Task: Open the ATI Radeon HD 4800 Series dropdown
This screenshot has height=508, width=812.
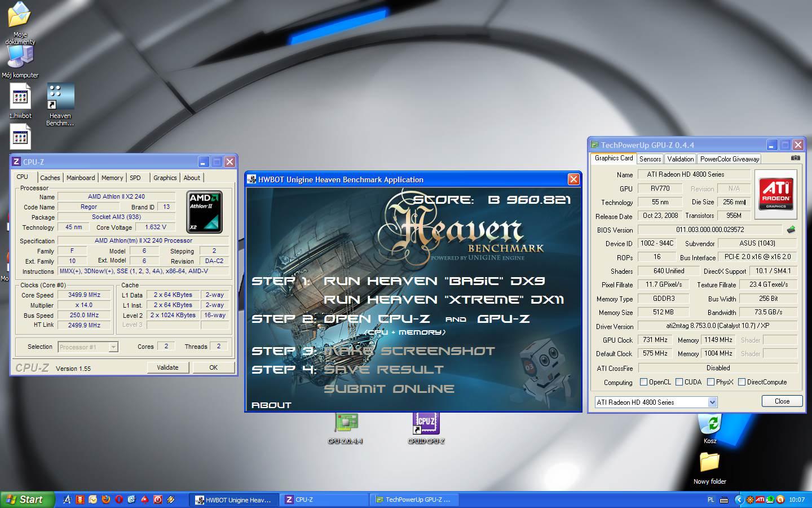Action: click(712, 402)
